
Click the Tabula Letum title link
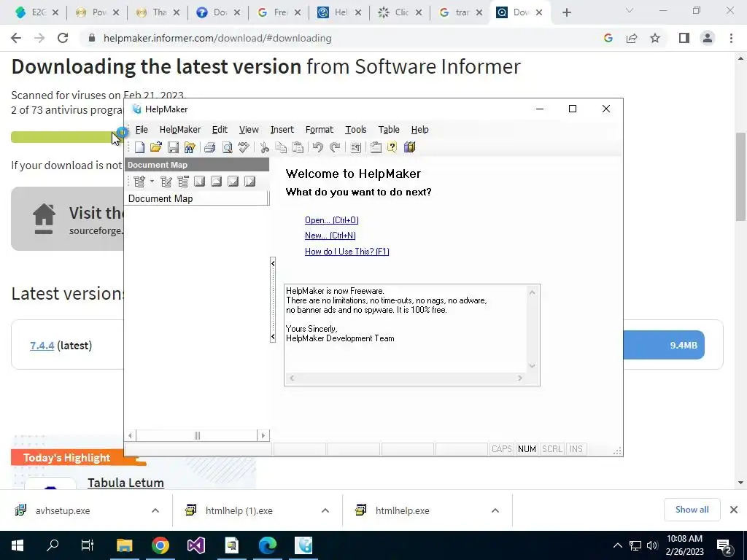(125, 483)
